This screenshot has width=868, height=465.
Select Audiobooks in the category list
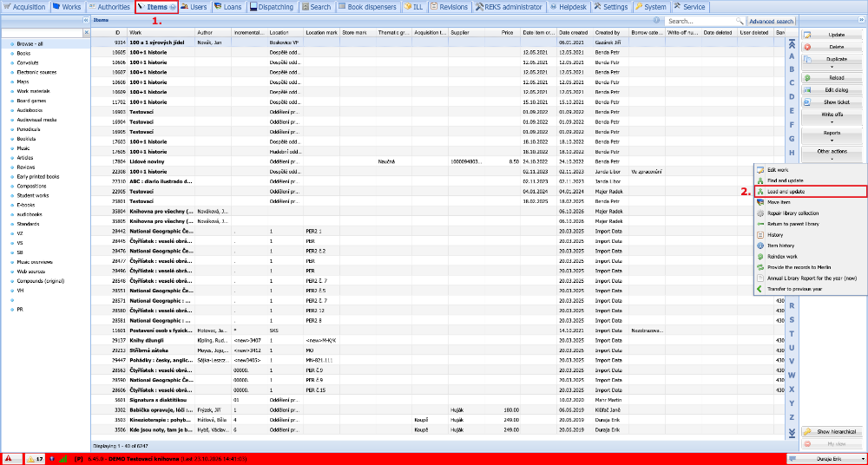[29, 110]
